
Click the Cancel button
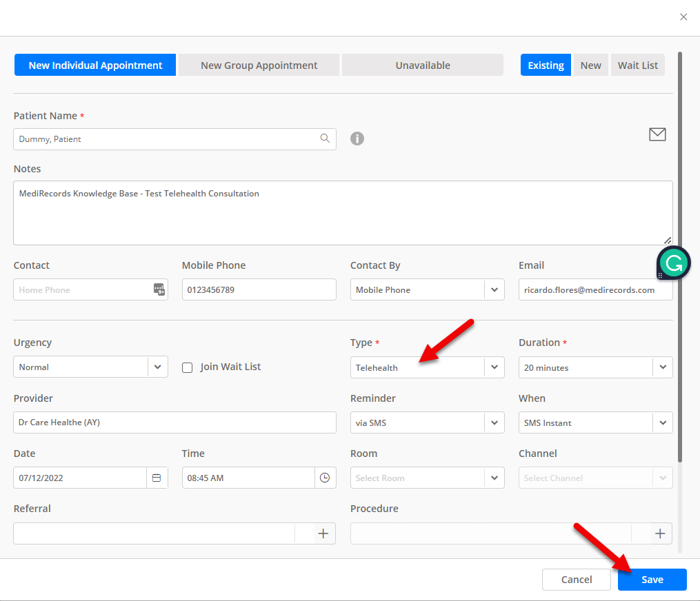point(577,580)
